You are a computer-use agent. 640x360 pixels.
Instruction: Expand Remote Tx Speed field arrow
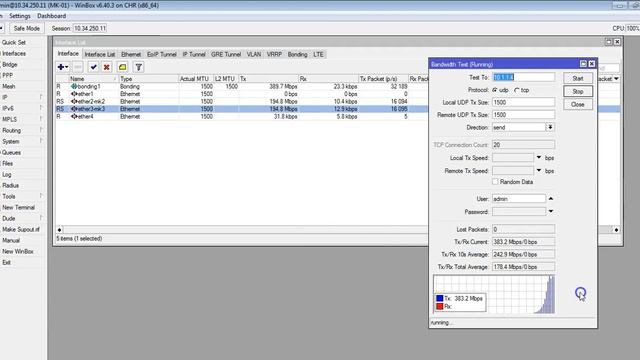point(539,171)
